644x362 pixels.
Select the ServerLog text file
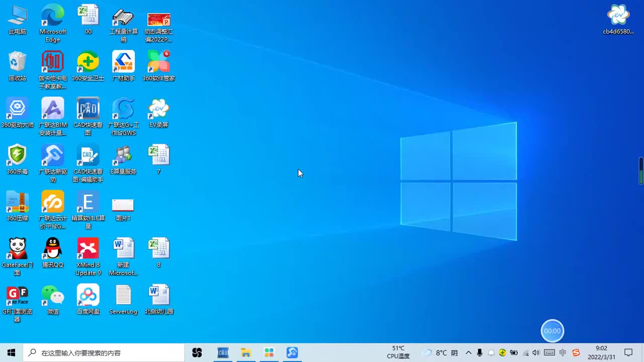click(123, 300)
